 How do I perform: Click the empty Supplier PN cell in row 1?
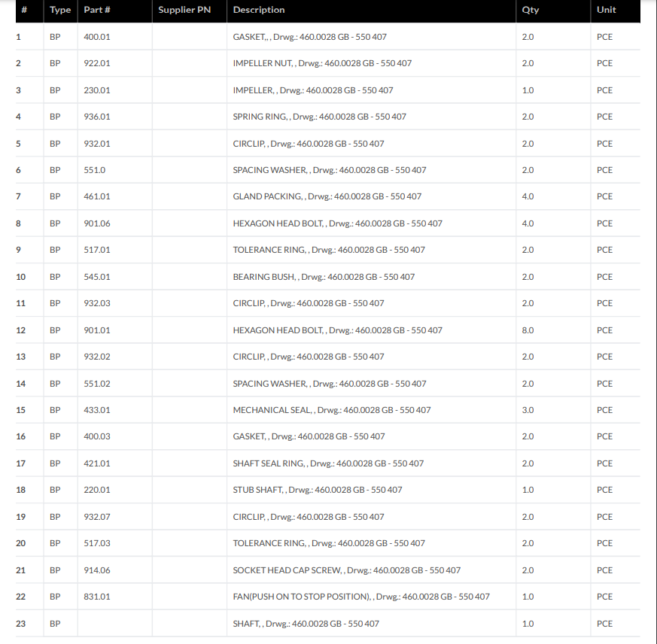pyautogui.click(x=189, y=37)
